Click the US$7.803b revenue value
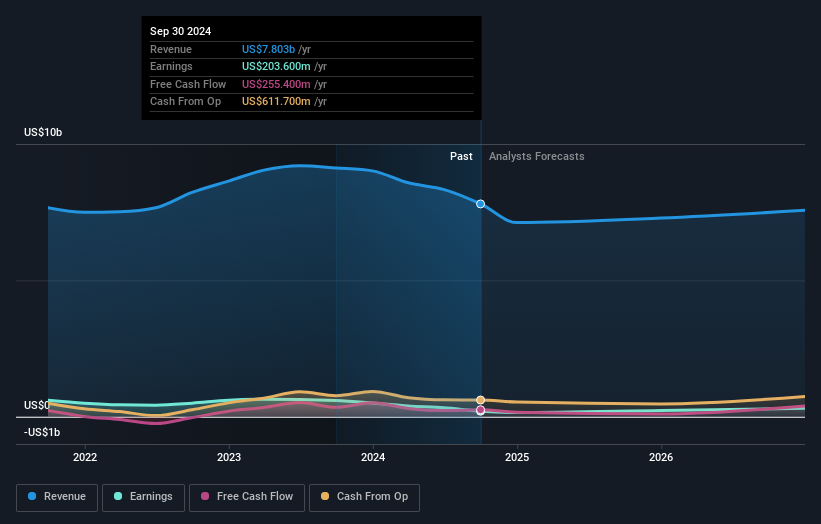This screenshot has width=821, height=524. 268,49
